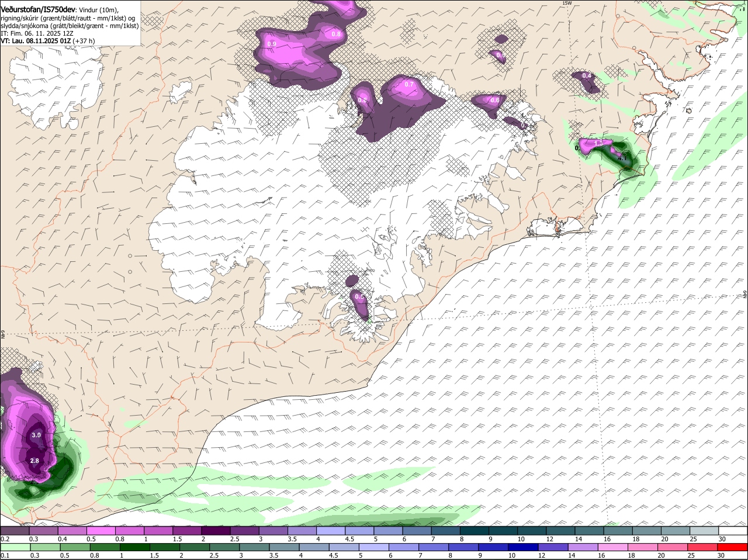748x560 pixels.
Task: Select the purple legend swatch starting at 0.2
Action: [15, 531]
